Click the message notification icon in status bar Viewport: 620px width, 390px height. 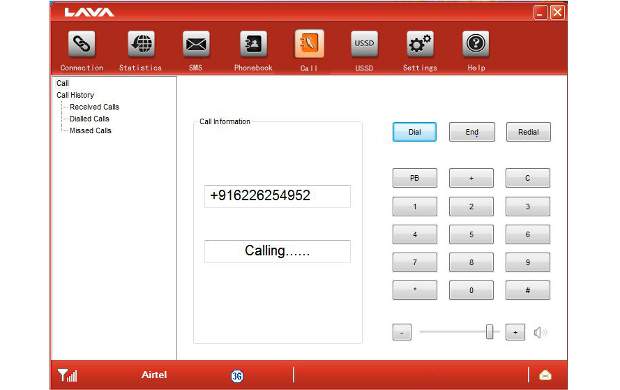click(x=545, y=375)
